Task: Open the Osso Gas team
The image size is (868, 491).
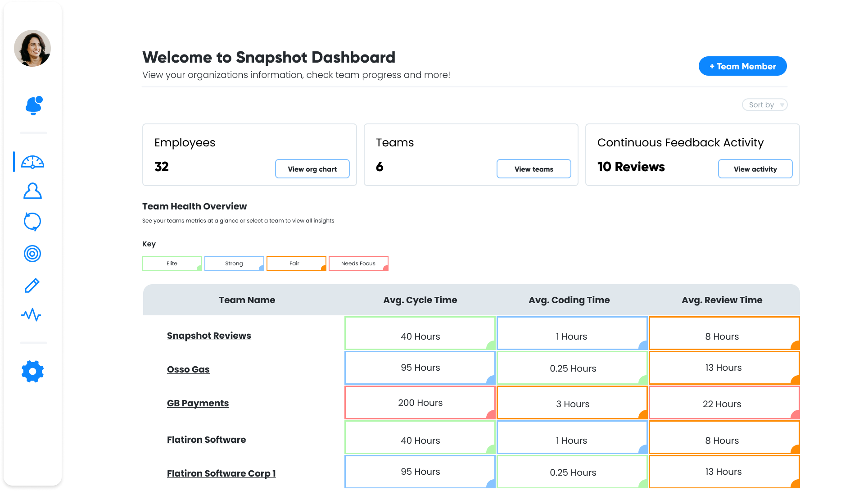Action: point(188,369)
